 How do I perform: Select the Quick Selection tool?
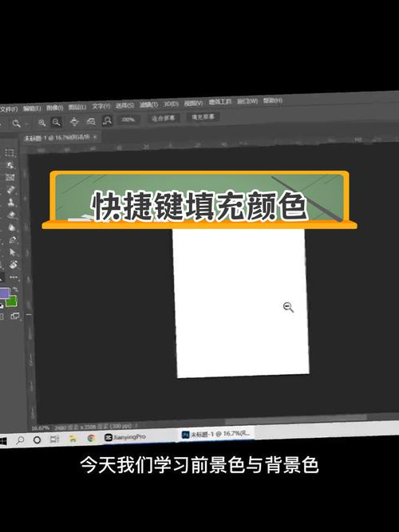tap(10, 165)
